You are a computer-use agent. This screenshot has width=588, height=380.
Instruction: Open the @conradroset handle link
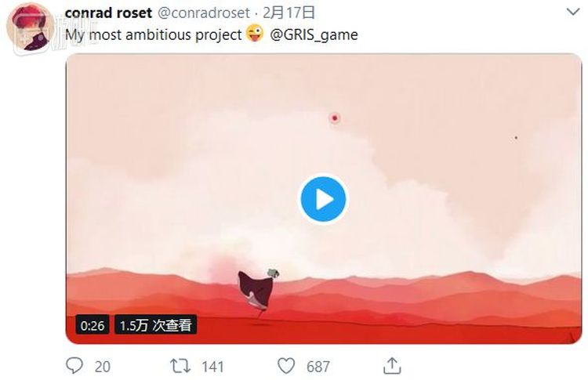coord(204,13)
